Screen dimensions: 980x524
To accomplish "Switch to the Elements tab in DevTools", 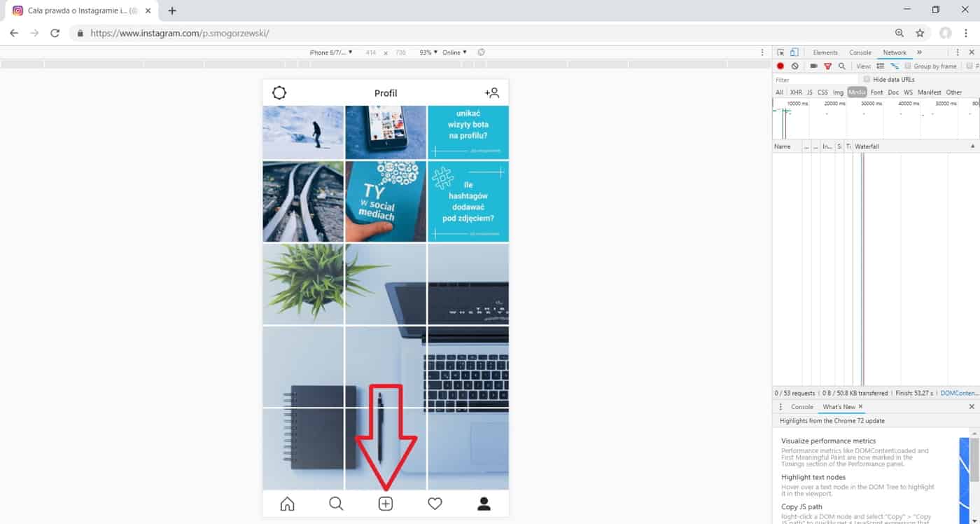I will tap(825, 53).
